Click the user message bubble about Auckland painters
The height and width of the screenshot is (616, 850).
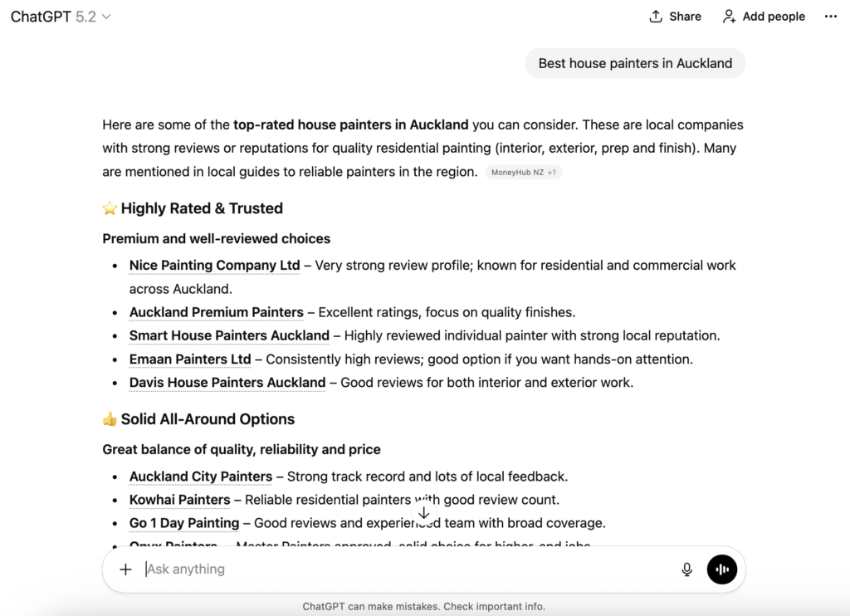tap(635, 63)
